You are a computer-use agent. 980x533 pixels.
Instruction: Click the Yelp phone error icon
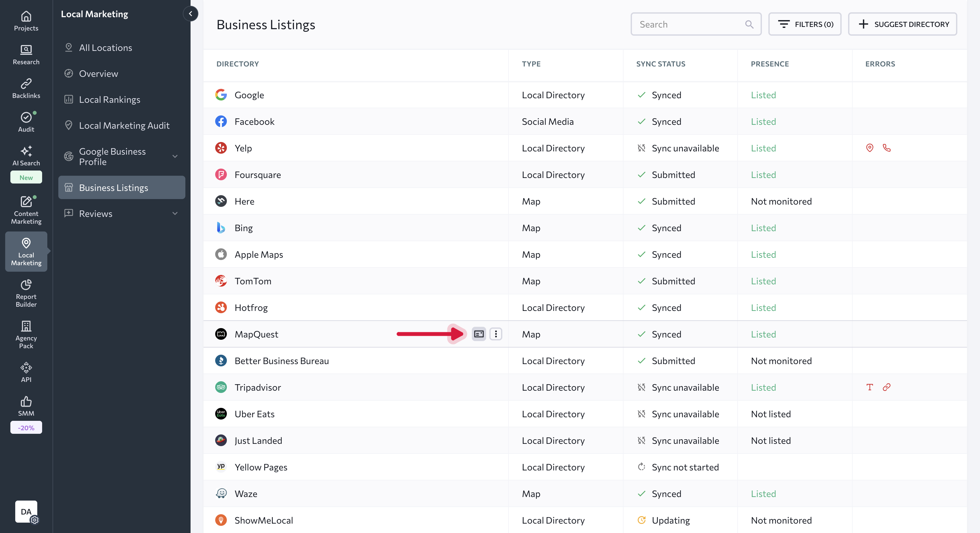[x=887, y=148]
